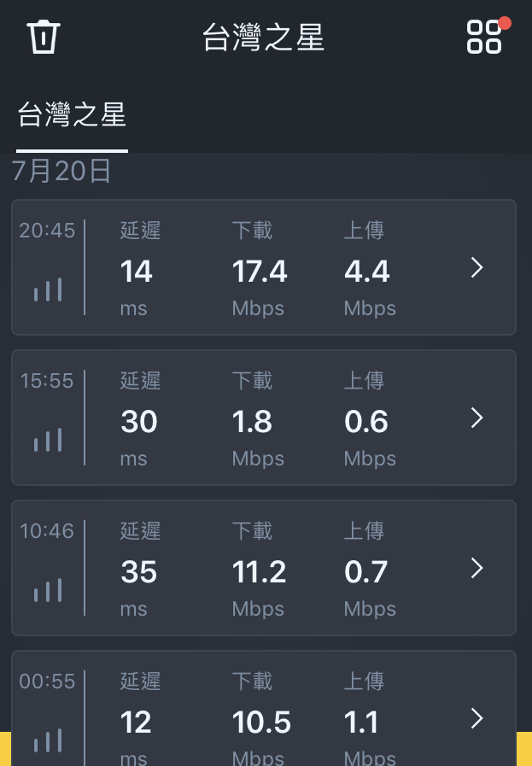The image size is (532, 766).
Task: Open details arrow for 00:55 result
Action: click(476, 719)
